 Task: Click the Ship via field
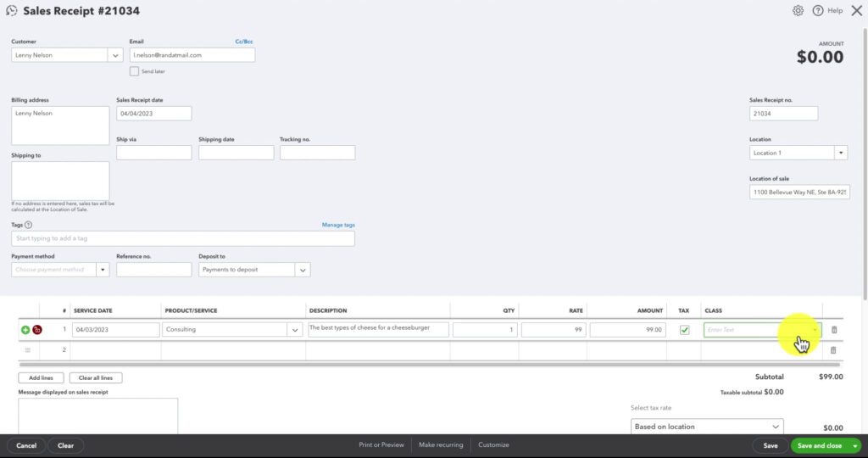[x=154, y=153]
